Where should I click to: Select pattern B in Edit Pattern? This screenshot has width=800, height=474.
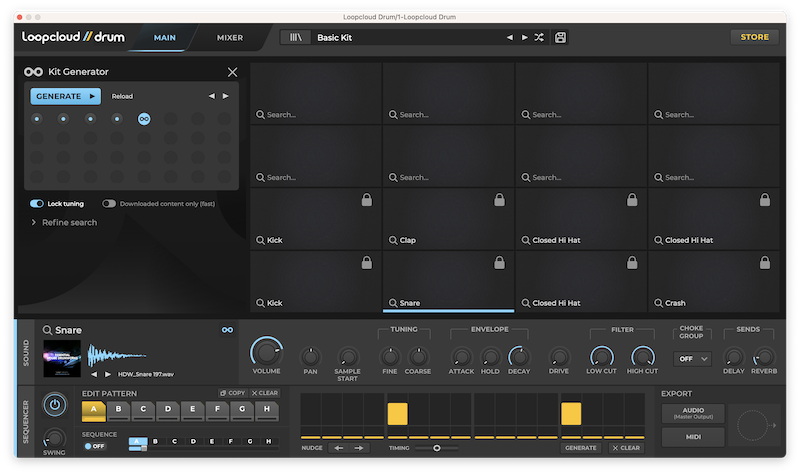pyautogui.click(x=119, y=409)
